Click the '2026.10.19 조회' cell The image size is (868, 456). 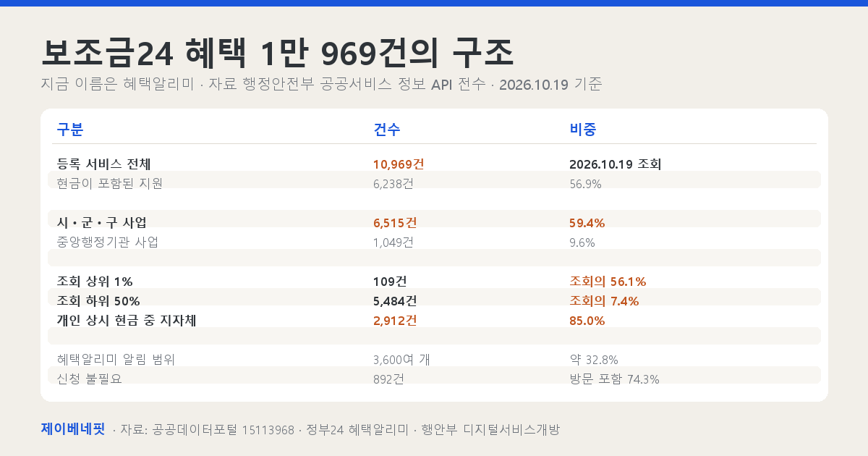pyautogui.click(x=616, y=164)
